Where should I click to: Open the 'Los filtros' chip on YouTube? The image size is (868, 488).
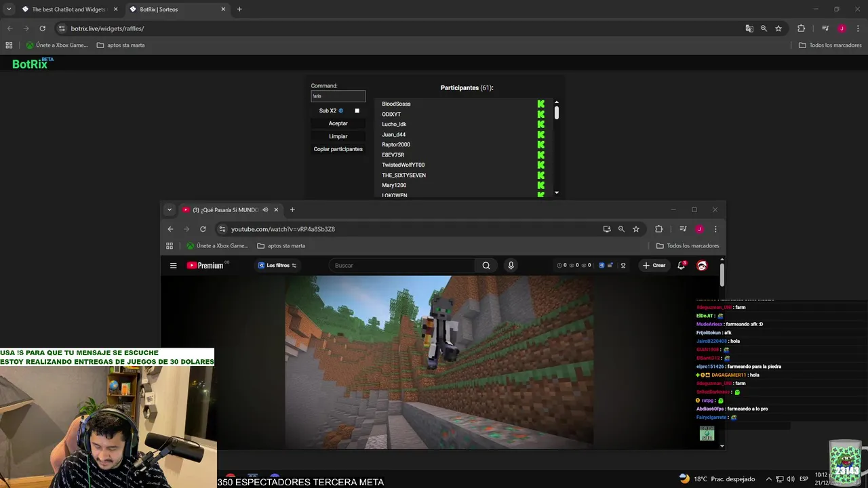pyautogui.click(x=277, y=266)
